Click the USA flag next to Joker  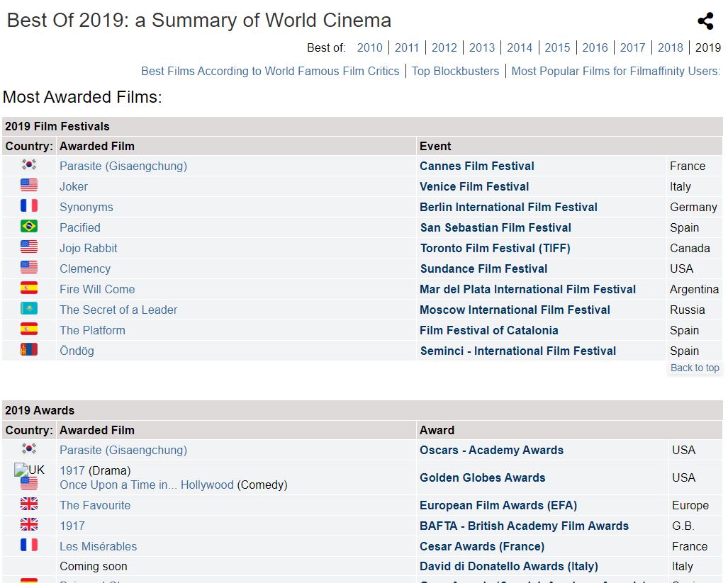pyautogui.click(x=29, y=186)
